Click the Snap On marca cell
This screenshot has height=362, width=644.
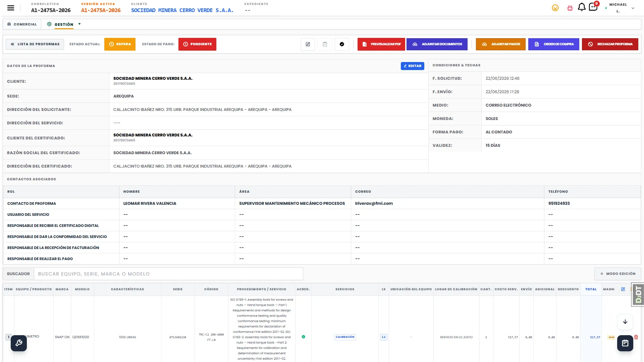62,337
